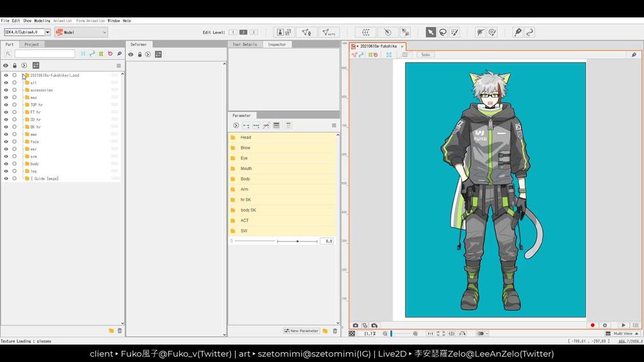
Task: Hide the accessories folder via eye icon
Action: tap(6, 90)
